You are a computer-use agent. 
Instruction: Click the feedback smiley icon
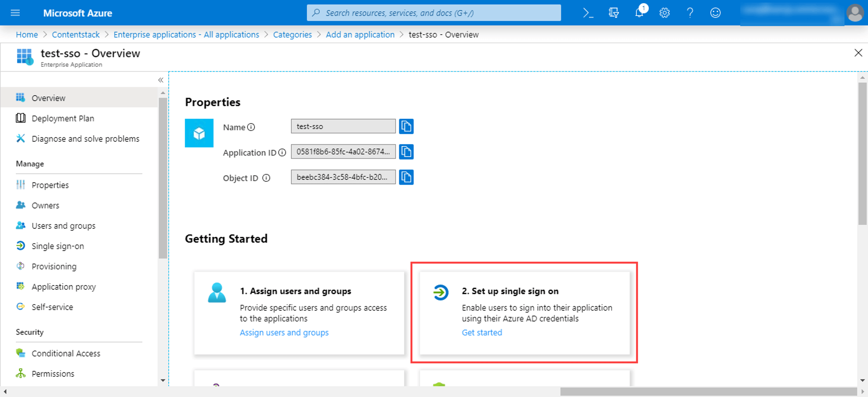point(715,13)
